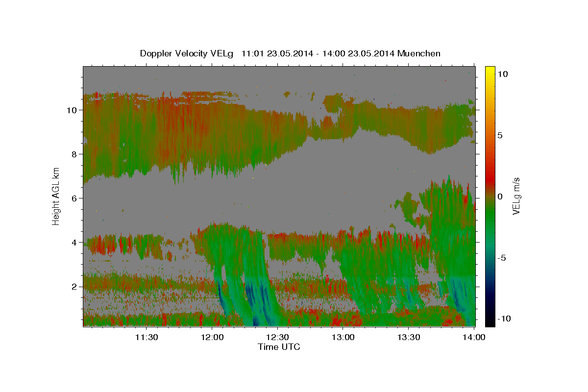Click the height tick label 4

[74, 243]
